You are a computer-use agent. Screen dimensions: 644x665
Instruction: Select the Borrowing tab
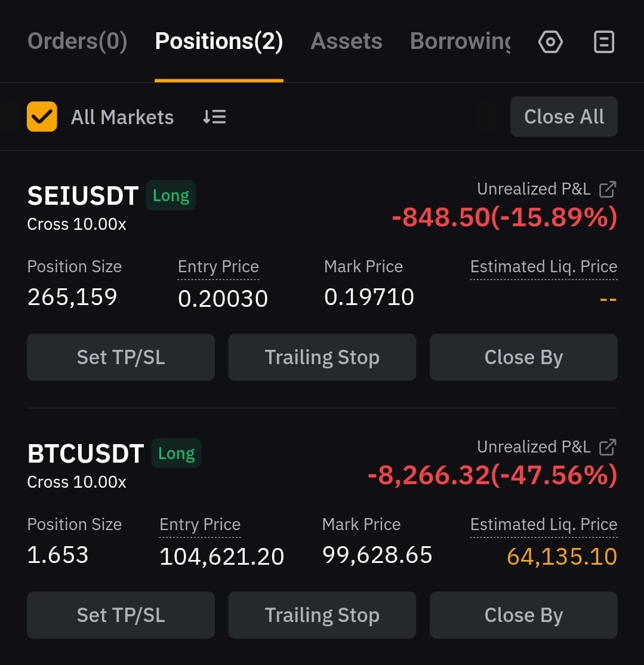pos(460,42)
